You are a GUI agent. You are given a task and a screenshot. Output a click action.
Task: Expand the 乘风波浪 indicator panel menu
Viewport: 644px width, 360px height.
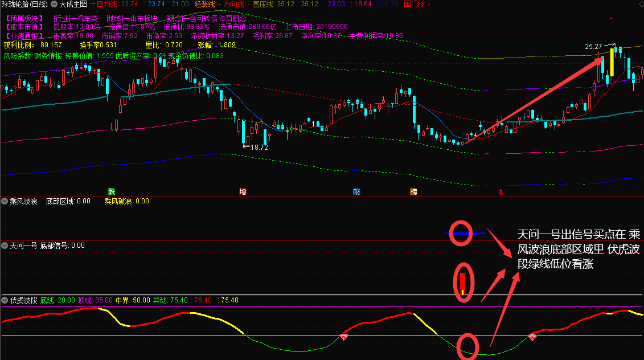click(5, 201)
